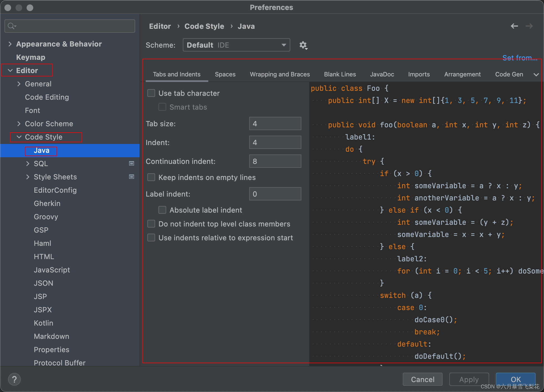Click the project-level icon beside SQL
This screenshot has width=544, height=392.
click(x=132, y=164)
